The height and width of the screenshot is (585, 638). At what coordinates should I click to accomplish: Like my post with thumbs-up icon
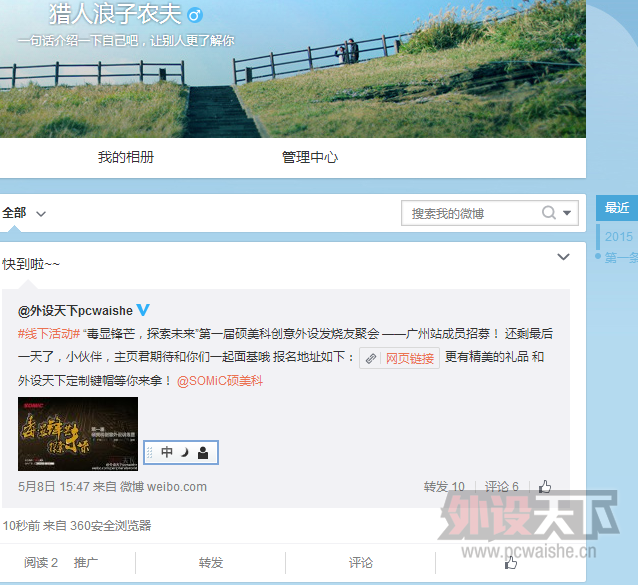tap(511, 563)
